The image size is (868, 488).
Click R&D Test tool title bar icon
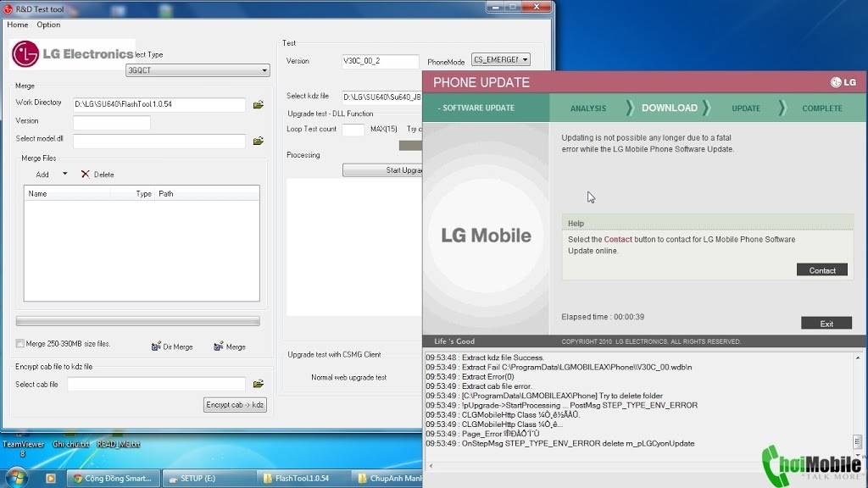[x=8, y=8]
